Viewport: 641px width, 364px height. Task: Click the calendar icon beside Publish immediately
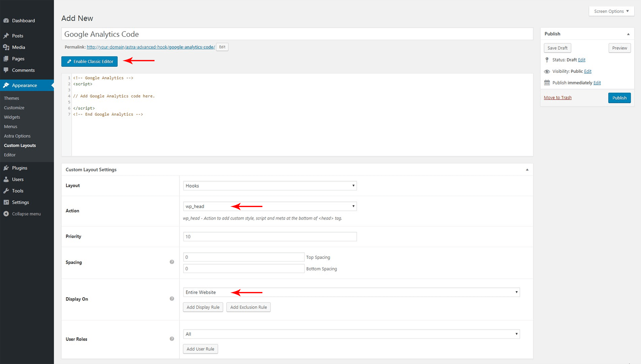[547, 83]
